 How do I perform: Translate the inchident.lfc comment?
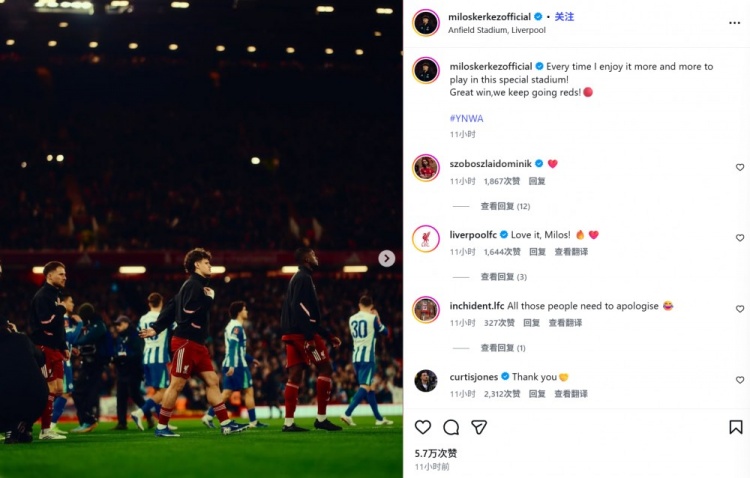565,323
